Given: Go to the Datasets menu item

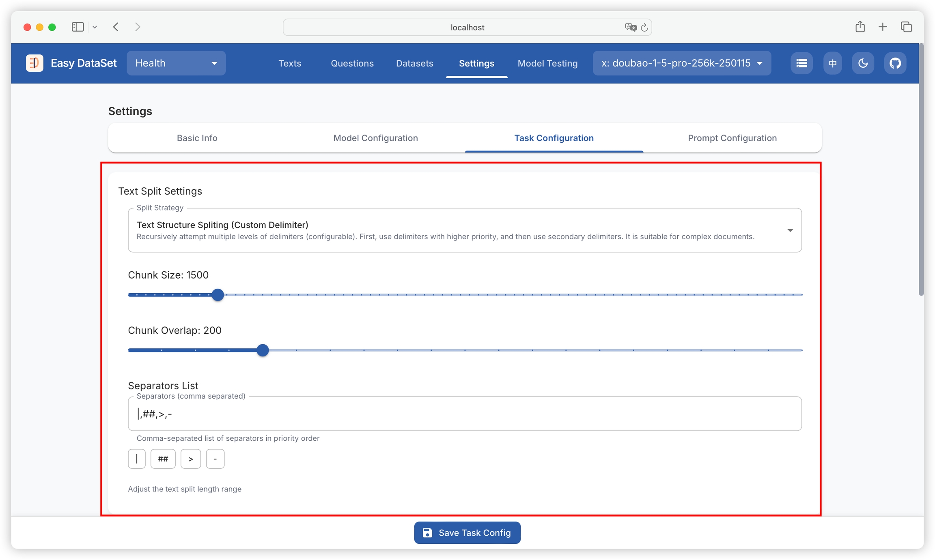Looking at the screenshot, I should pyautogui.click(x=414, y=63).
